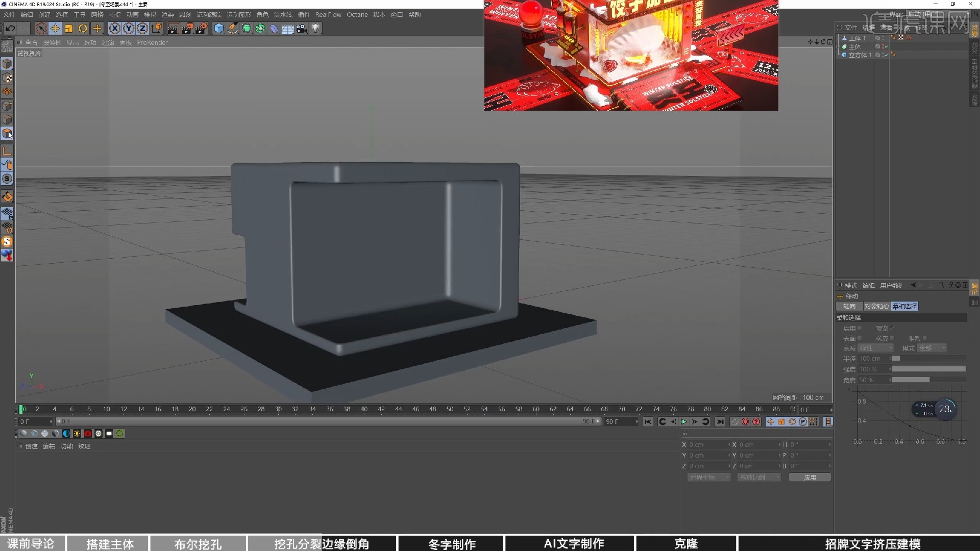Open the ProRender viewport menu

(x=152, y=43)
